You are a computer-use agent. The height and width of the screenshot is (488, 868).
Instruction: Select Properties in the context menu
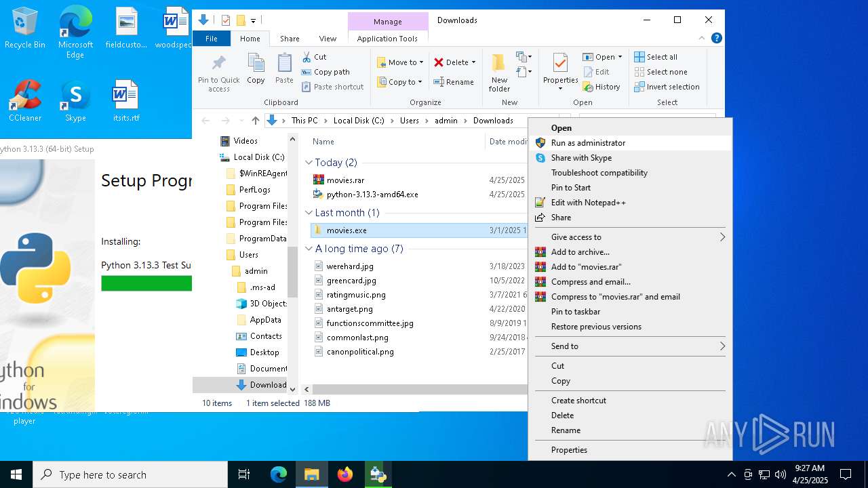630,450
